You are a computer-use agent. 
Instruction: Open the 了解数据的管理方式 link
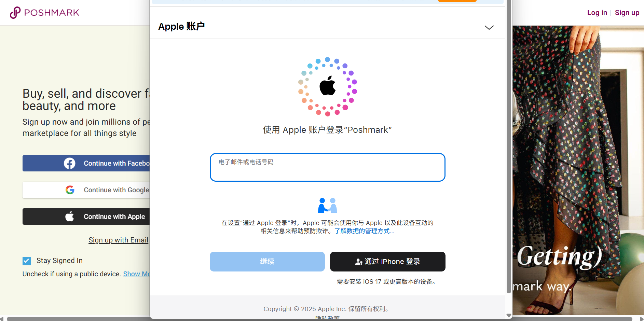pyautogui.click(x=364, y=231)
